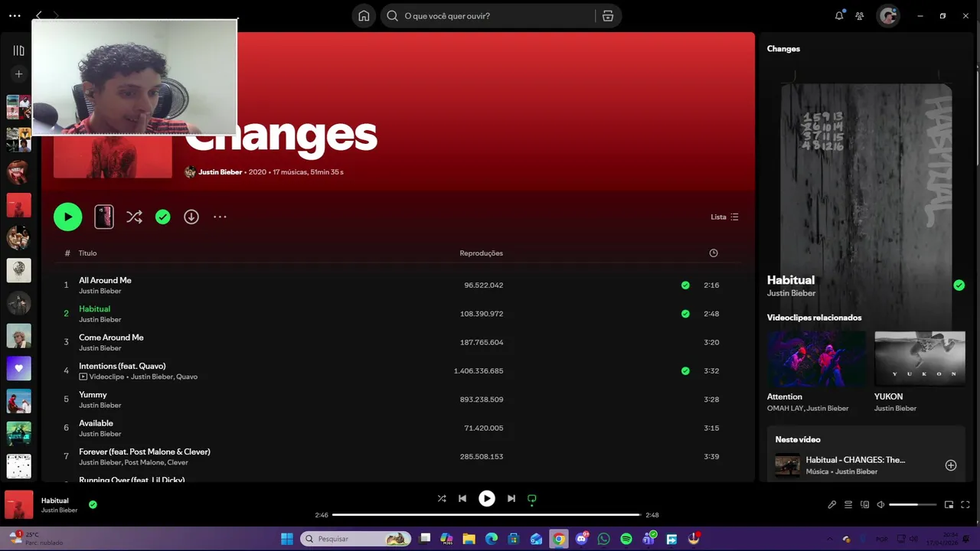This screenshot has width=980, height=551.
Task: Select the Habitual track row
Action: 398,313
